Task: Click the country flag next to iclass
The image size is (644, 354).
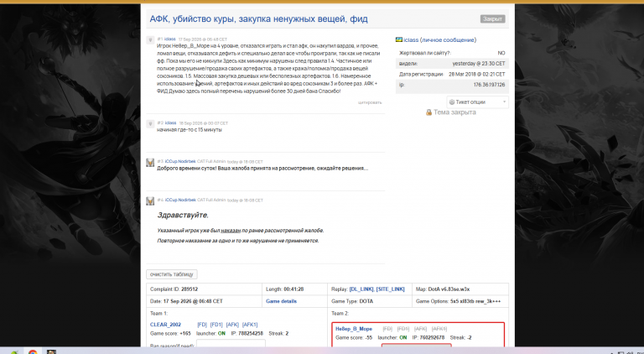Action: (x=398, y=39)
